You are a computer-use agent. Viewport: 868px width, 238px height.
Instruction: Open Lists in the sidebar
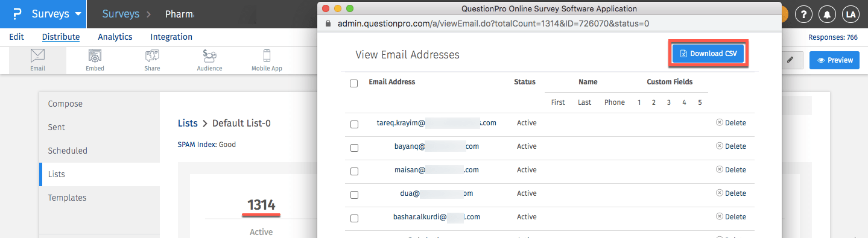pos(100,174)
